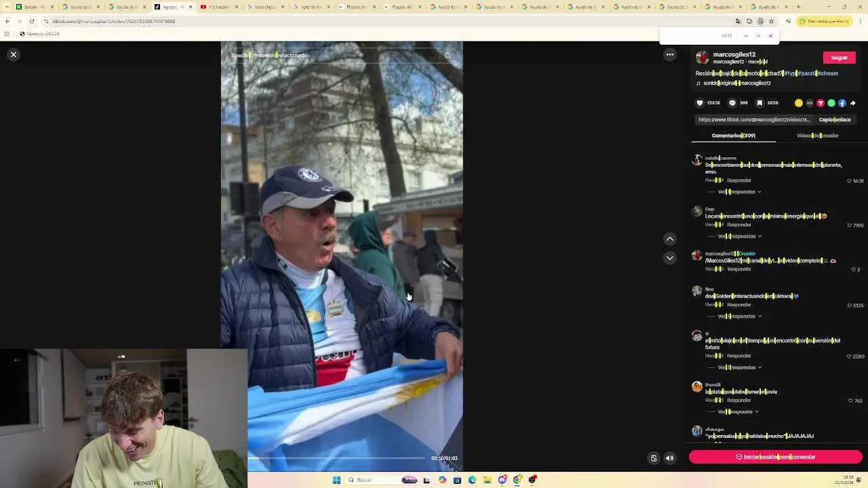Image resolution: width=868 pixels, height=488 pixels.
Task: Click the red send-to-friends share icon
Action: [821, 103]
